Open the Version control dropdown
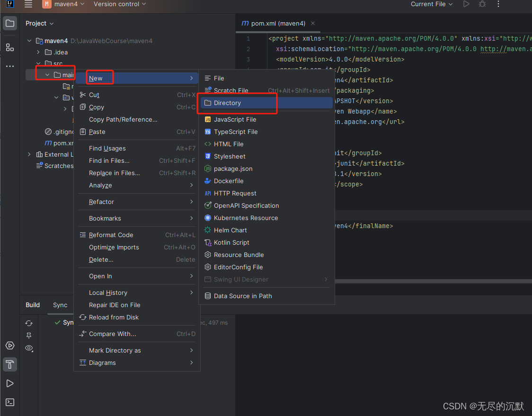The height and width of the screenshot is (416, 532). 120,4
